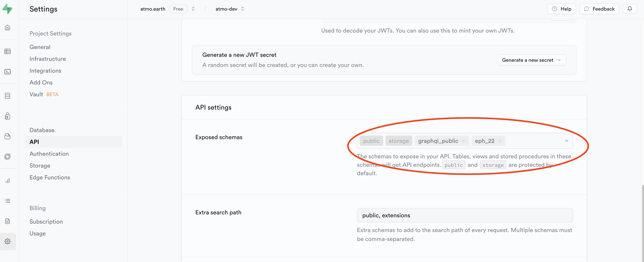Viewport: 644px width, 262px height.
Task: Remove graphql_public schema tag
Action: coord(464,141)
